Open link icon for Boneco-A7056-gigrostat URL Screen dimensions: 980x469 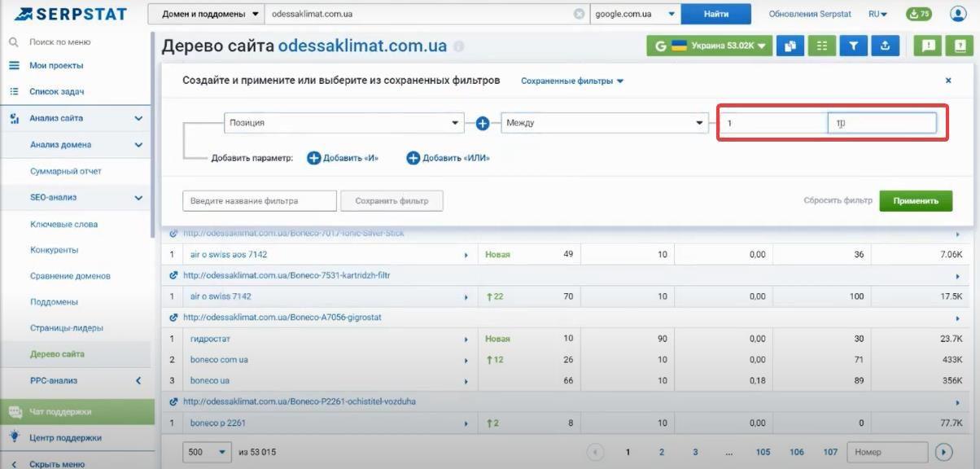[x=173, y=317]
